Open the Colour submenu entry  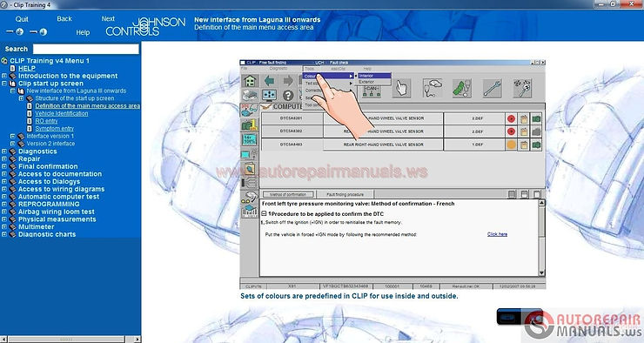click(329, 76)
